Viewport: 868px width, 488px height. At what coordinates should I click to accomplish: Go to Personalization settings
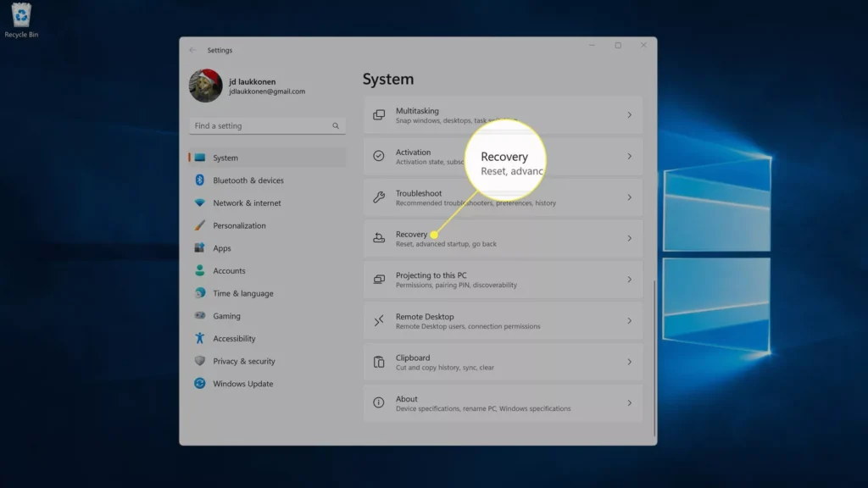click(267, 225)
